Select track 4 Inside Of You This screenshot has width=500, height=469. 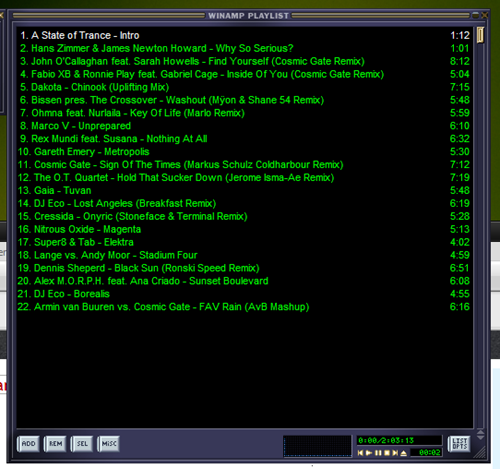pyautogui.click(x=245, y=74)
